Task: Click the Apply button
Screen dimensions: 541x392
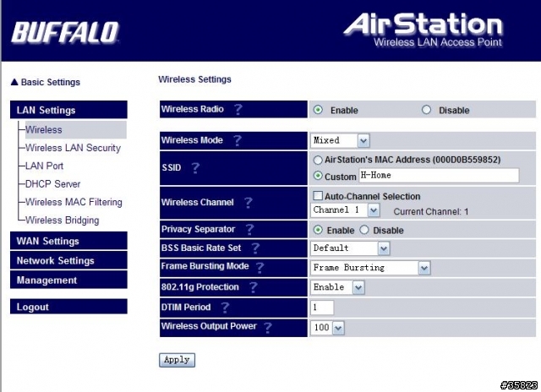Action: click(177, 360)
